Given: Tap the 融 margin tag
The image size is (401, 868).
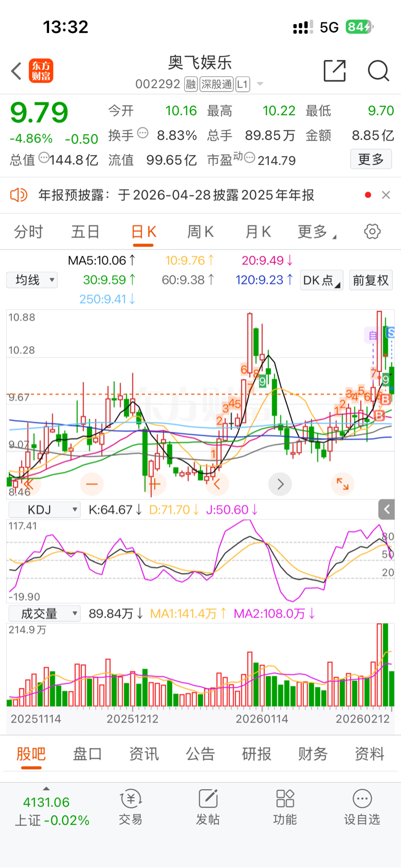Looking at the screenshot, I should [x=191, y=84].
